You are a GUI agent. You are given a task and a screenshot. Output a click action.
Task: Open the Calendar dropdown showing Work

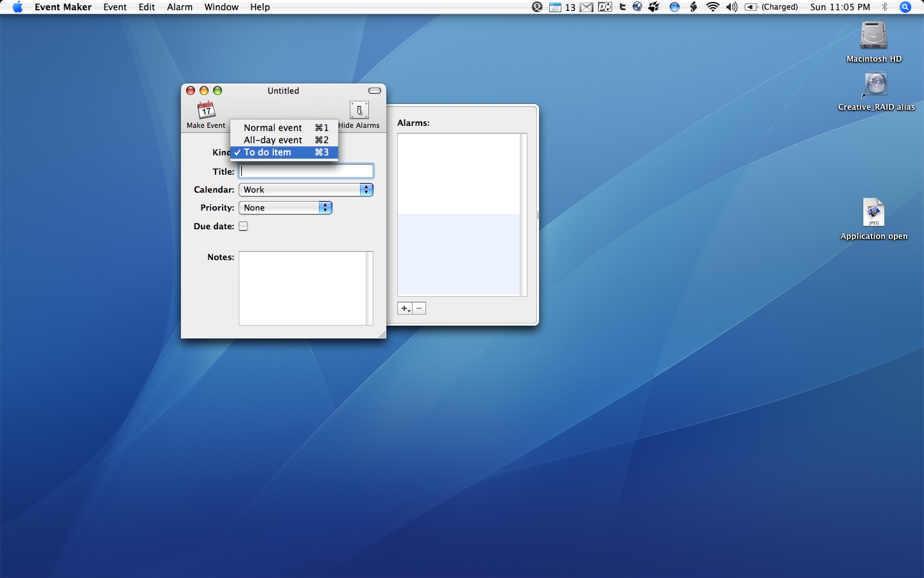coord(305,189)
